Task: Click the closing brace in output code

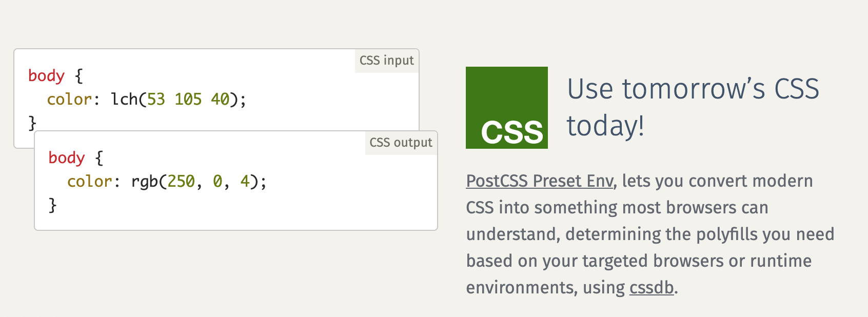Action: click(x=52, y=205)
